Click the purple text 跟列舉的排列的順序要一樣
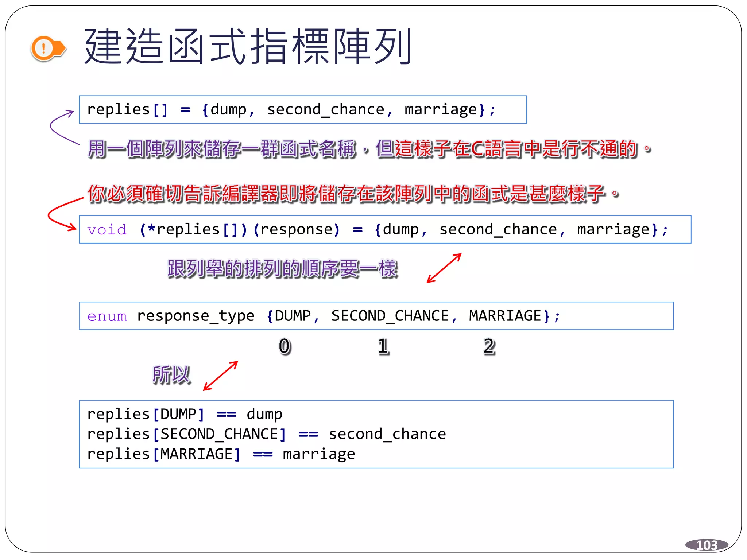This screenshot has height=560, width=747. [x=283, y=269]
